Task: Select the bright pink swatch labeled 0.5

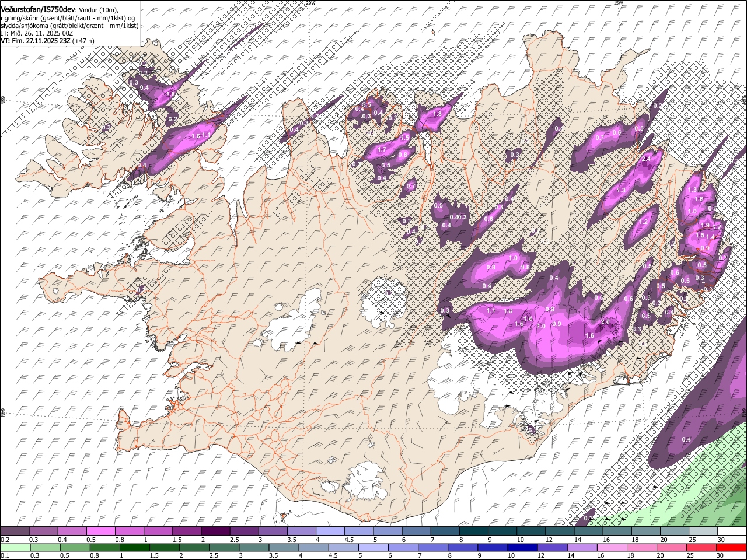Action: point(100,531)
